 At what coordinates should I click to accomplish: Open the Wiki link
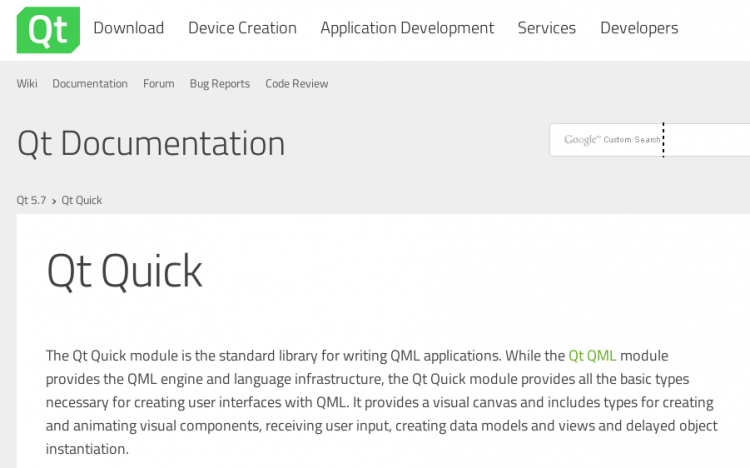tap(27, 84)
